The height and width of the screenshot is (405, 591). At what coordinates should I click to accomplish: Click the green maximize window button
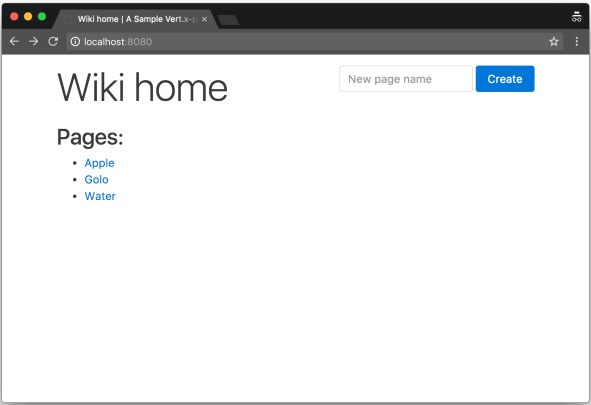coord(42,16)
